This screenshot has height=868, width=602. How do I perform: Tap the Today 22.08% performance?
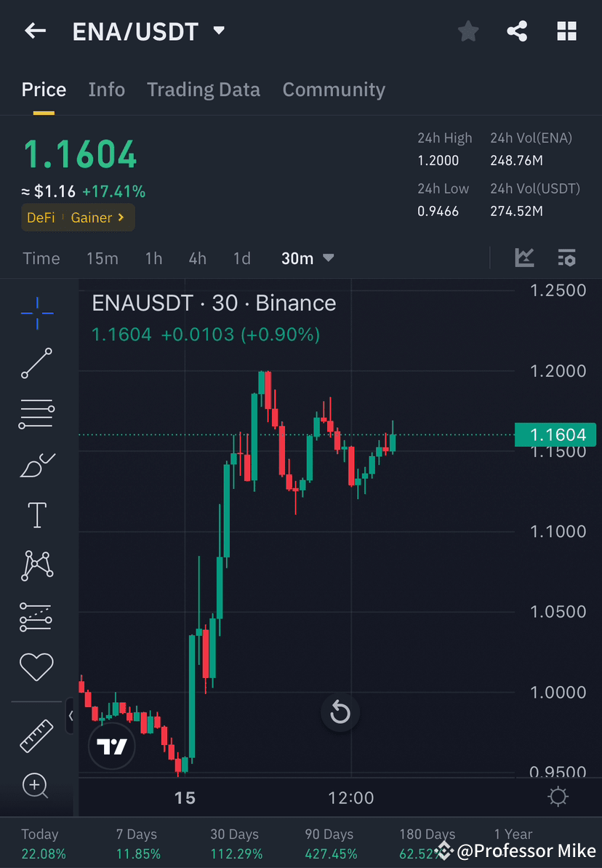(43, 844)
